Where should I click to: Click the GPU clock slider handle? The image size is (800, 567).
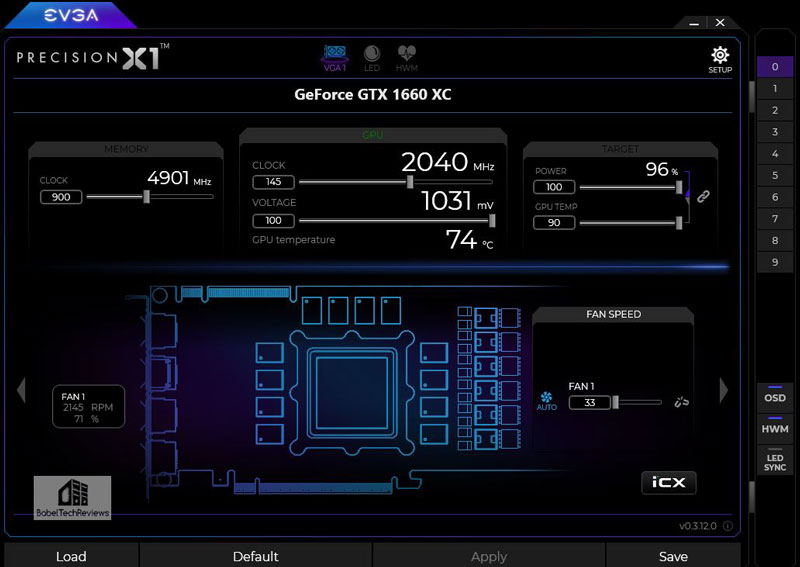[x=410, y=182]
